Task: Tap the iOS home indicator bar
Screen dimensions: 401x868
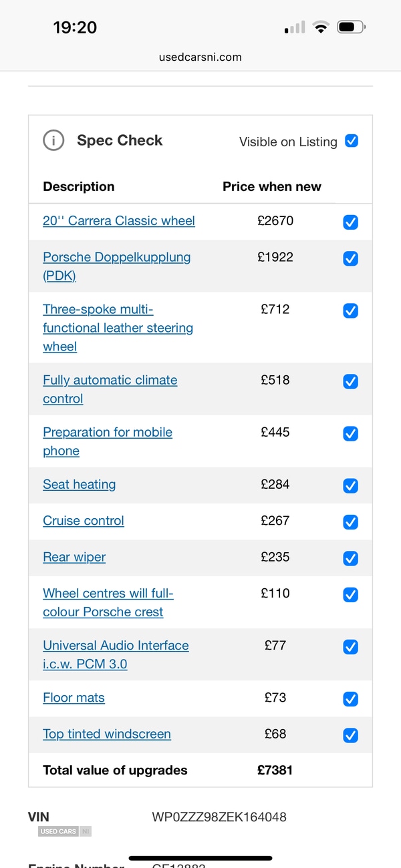Action: click(200, 858)
